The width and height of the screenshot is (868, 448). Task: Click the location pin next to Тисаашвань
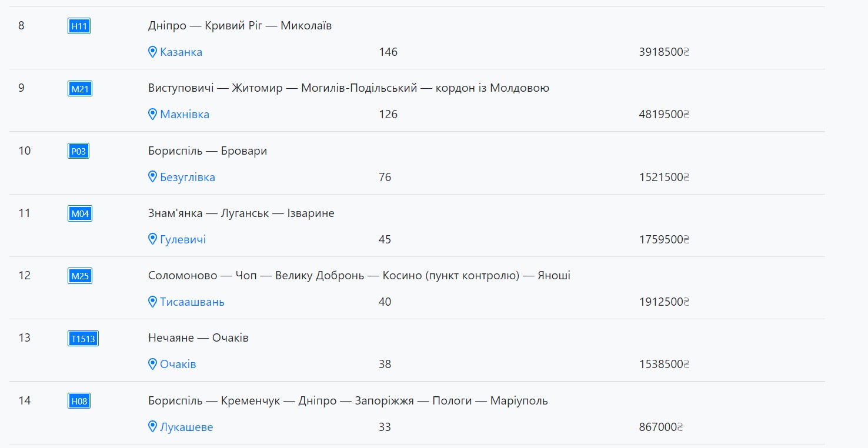(152, 302)
